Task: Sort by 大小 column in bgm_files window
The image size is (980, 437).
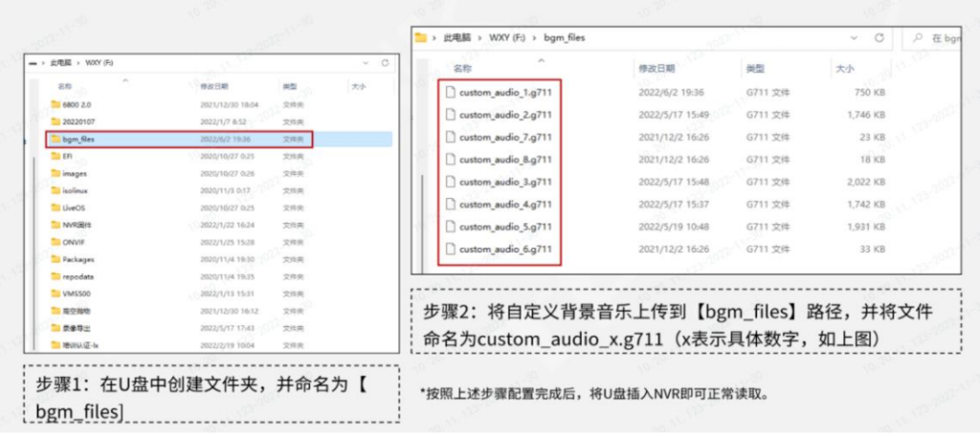Action: [845, 69]
